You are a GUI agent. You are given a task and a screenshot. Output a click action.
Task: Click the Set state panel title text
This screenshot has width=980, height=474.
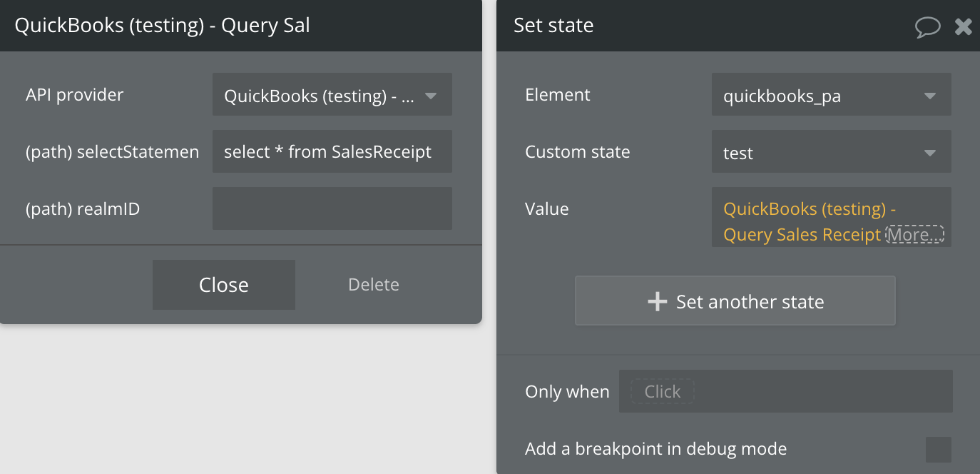pos(553,26)
